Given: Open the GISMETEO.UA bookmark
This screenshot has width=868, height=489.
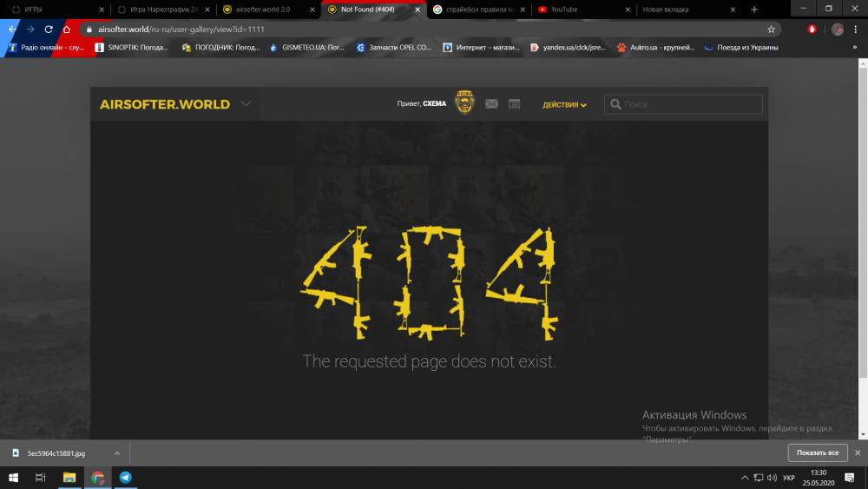Looking at the screenshot, I should pos(307,48).
